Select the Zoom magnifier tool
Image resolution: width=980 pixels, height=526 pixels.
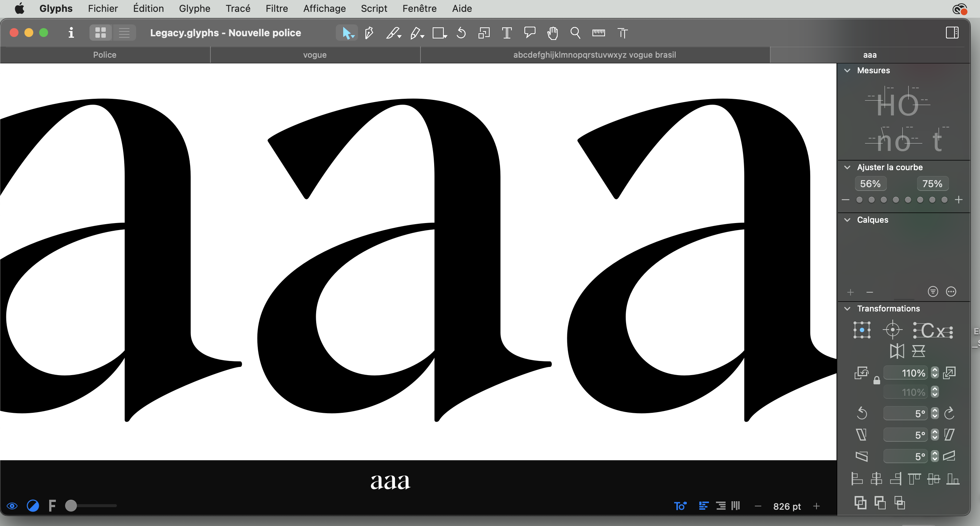click(575, 33)
